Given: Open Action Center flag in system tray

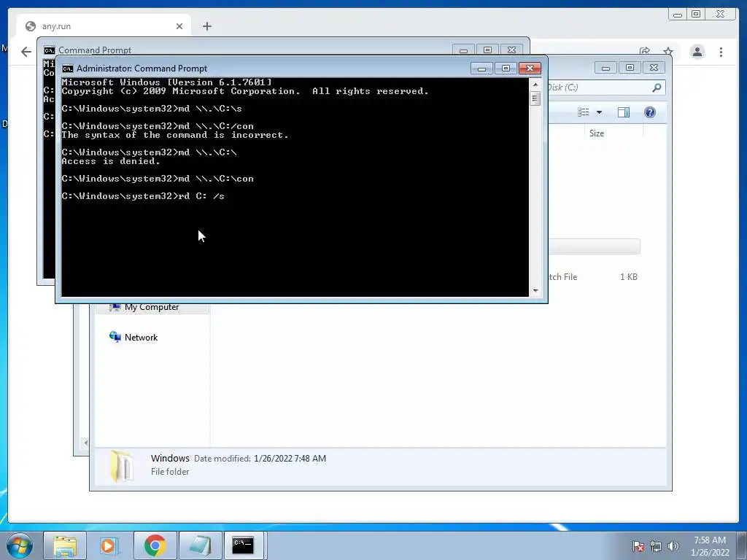Looking at the screenshot, I should coord(638,546).
